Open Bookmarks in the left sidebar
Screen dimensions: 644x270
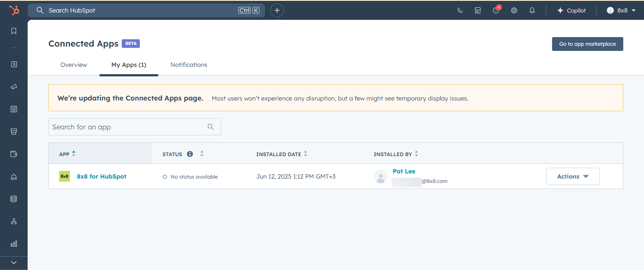point(14,31)
